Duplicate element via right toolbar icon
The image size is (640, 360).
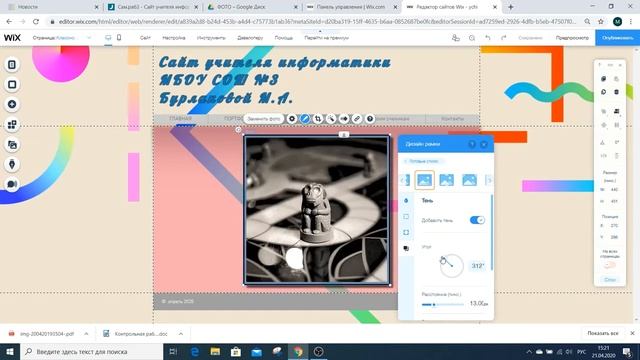604,92
